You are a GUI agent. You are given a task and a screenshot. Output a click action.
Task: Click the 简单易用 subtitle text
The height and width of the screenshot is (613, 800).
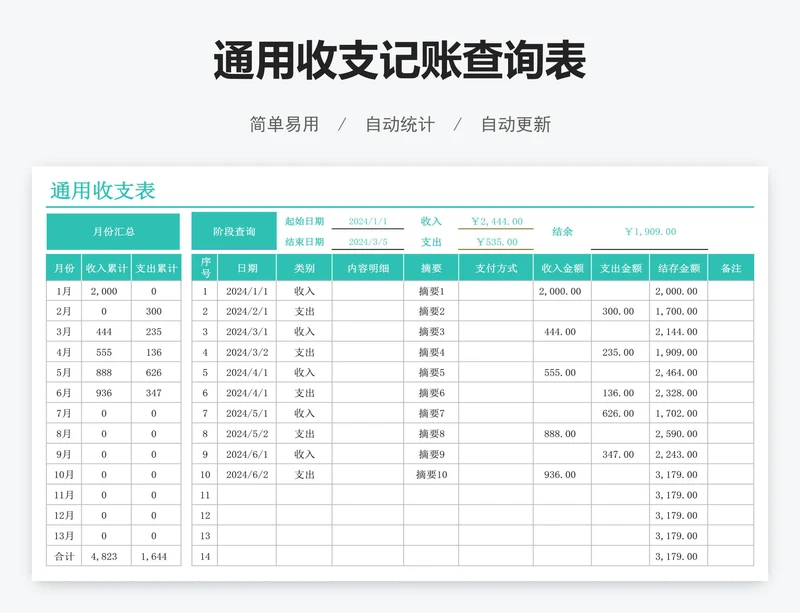(x=284, y=125)
